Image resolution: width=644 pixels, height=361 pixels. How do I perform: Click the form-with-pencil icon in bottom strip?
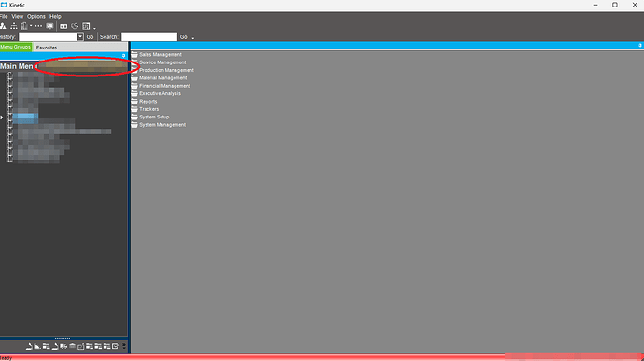pyautogui.click(x=116, y=346)
